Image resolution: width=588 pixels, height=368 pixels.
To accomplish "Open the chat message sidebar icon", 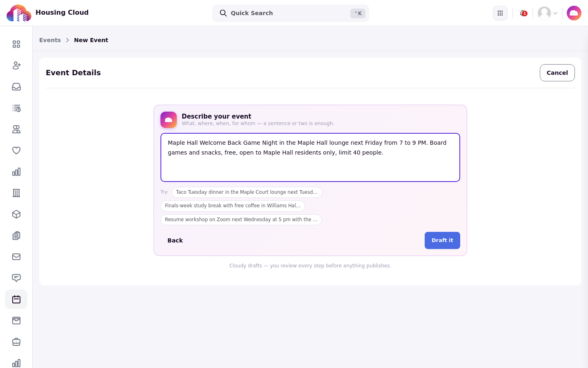I will (16, 278).
